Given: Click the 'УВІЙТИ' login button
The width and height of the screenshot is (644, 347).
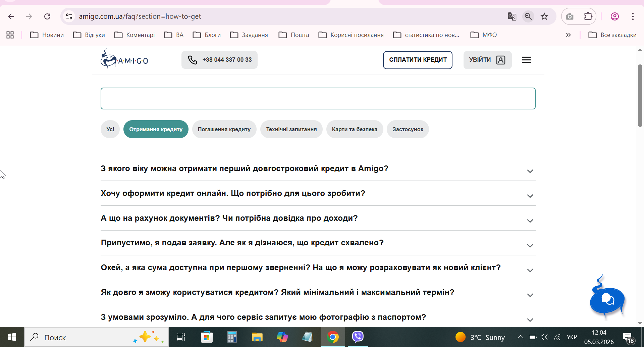Looking at the screenshot, I should point(487,60).
